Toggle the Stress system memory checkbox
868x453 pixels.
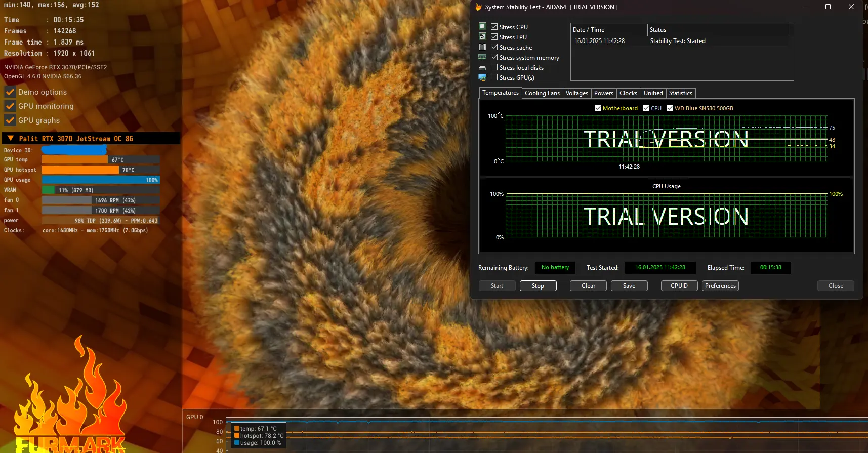tap(494, 57)
